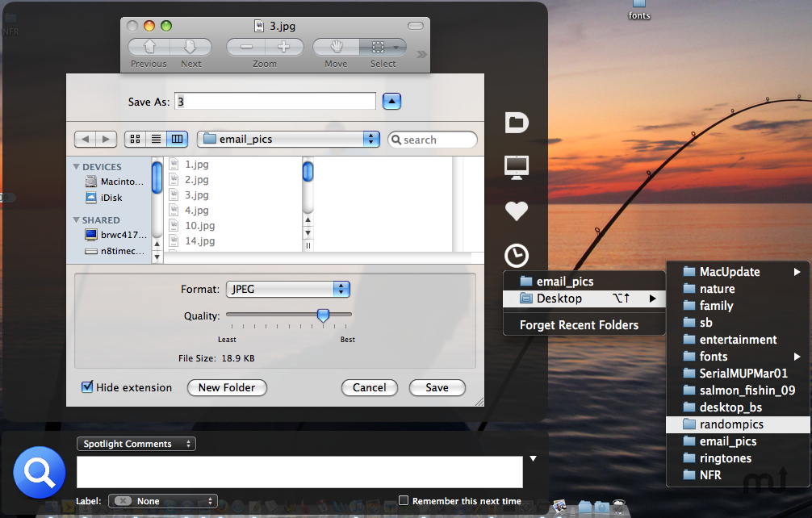The height and width of the screenshot is (518, 812).
Task: Toggle the Hide extension checkbox
Action: point(87,386)
